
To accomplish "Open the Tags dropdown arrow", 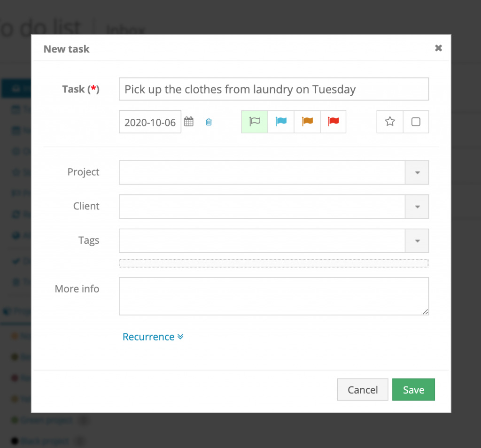I will point(417,241).
